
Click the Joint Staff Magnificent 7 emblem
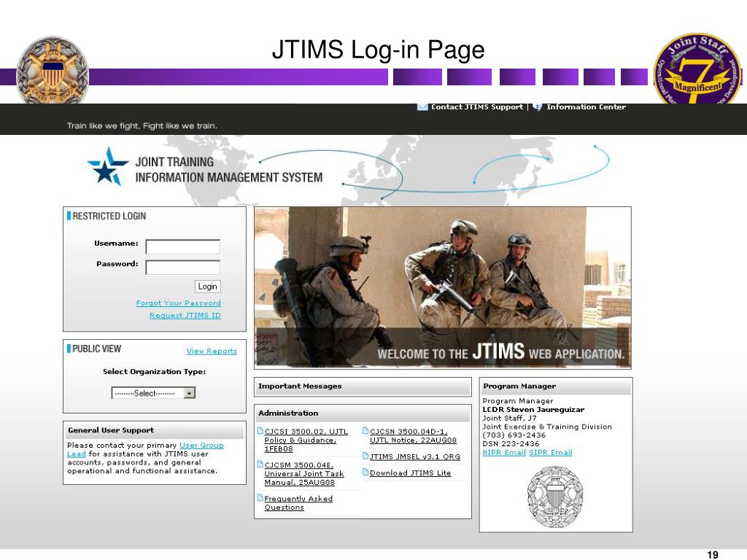pos(697,69)
